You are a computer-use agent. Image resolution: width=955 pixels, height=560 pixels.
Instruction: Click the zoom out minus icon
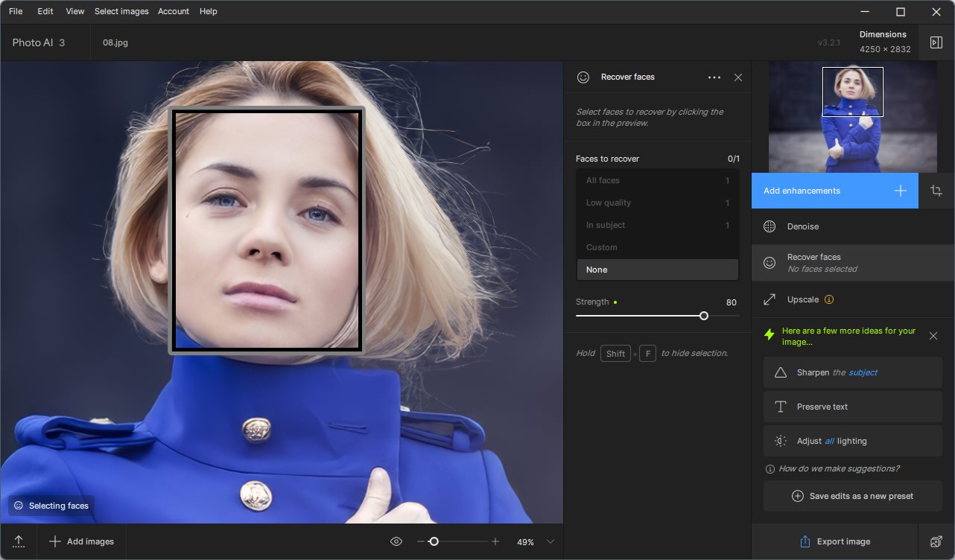[x=421, y=541]
